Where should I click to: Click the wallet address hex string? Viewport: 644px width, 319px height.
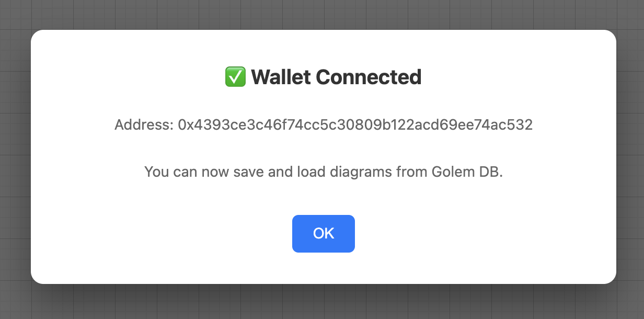[x=355, y=125]
